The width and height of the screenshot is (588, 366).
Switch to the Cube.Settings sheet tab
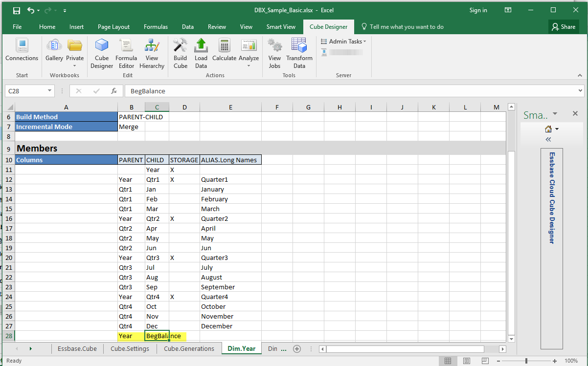pos(130,349)
